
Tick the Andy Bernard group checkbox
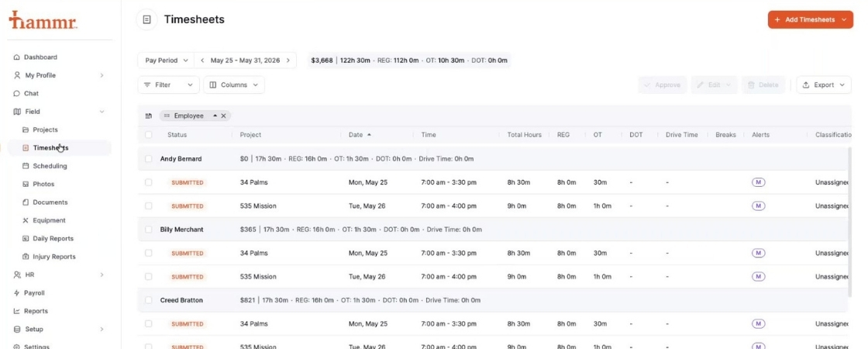point(148,158)
